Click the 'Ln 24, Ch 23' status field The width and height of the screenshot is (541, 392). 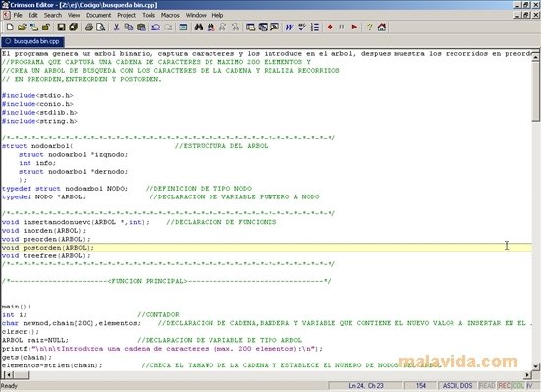point(366,386)
